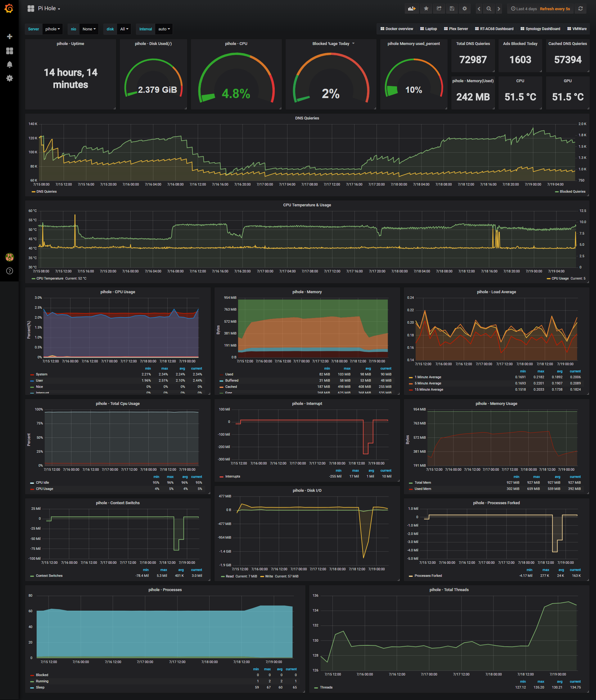Click the Context Switches legend label
Viewport: 596px width, 700px height.
49,576
